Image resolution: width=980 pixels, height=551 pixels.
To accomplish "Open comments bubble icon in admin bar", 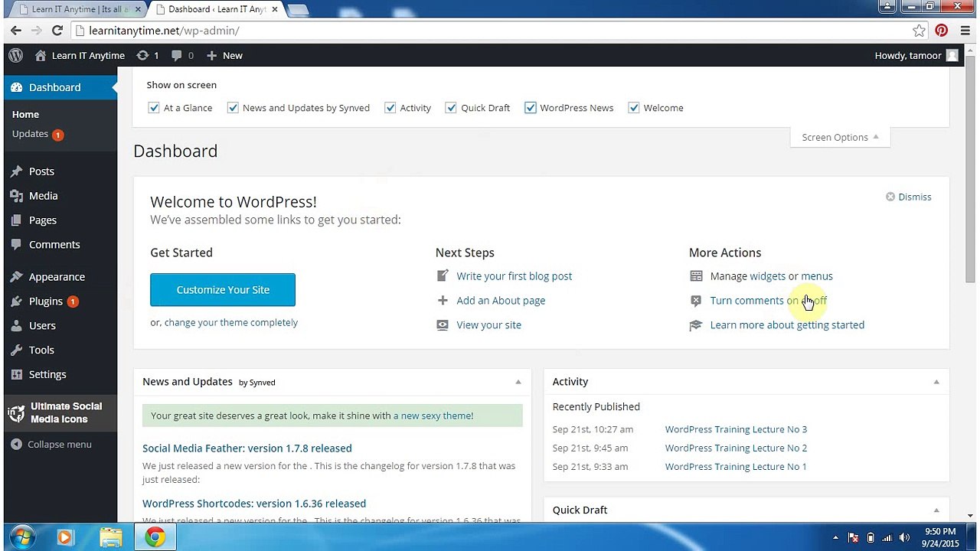I will pyautogui.click(x=177, y=55).
